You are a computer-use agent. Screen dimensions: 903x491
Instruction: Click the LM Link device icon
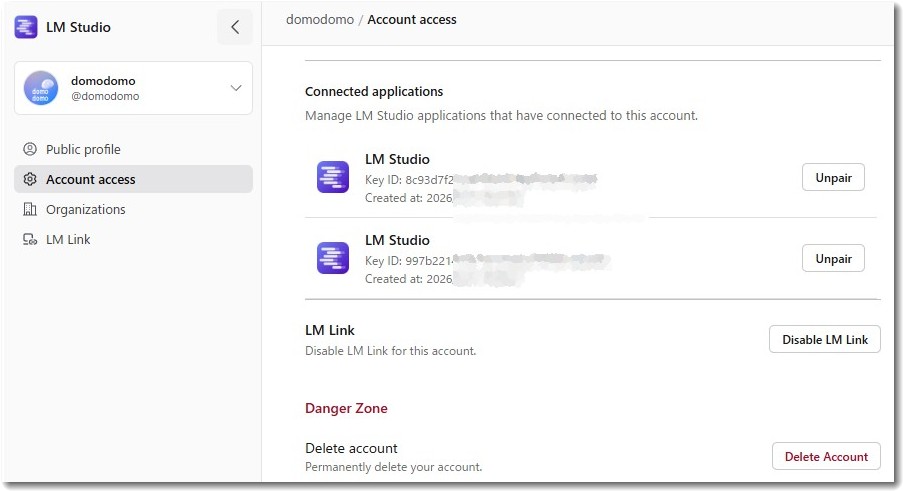point(30,239)
